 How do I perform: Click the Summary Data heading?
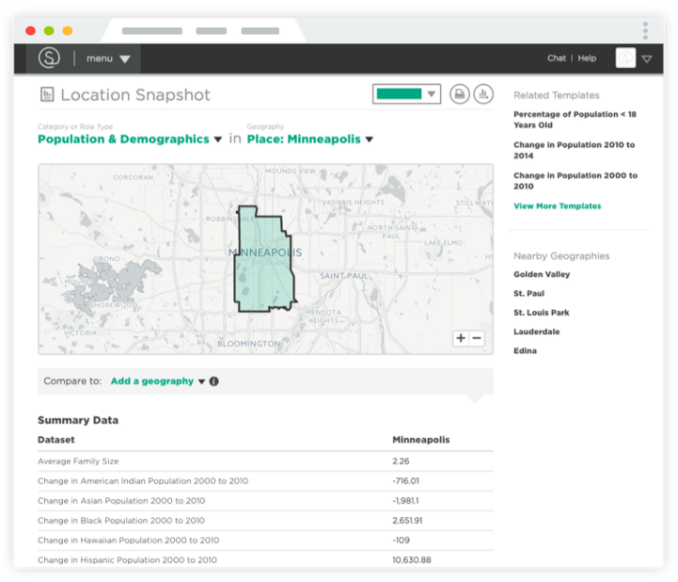pos(78,420)
